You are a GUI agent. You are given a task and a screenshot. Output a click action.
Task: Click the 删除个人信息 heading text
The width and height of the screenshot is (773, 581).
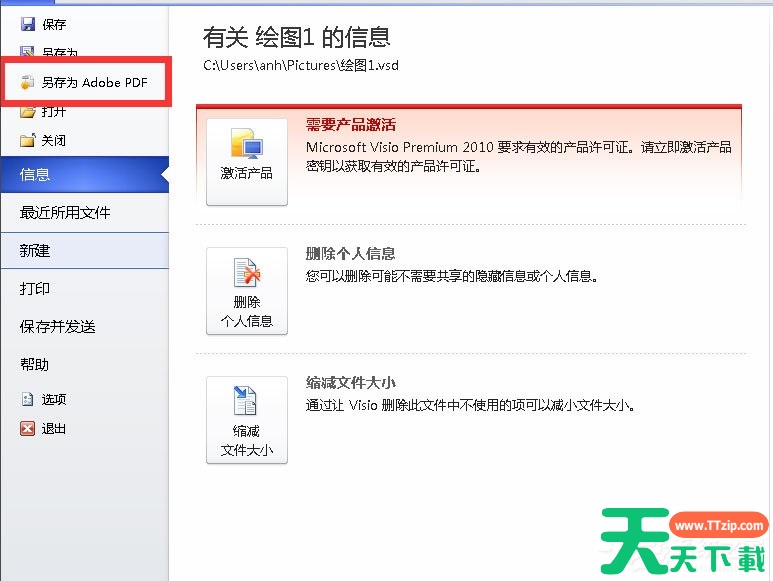[351, 253]
